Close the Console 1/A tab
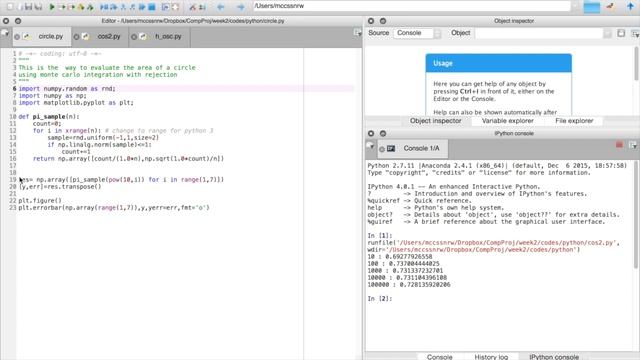This screenshot has height=360, width=640. (x=382, y=149)
